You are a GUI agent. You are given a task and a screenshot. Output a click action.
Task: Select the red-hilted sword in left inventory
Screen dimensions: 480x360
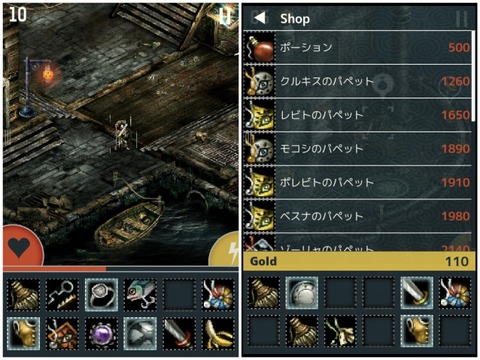pos(179,333)
